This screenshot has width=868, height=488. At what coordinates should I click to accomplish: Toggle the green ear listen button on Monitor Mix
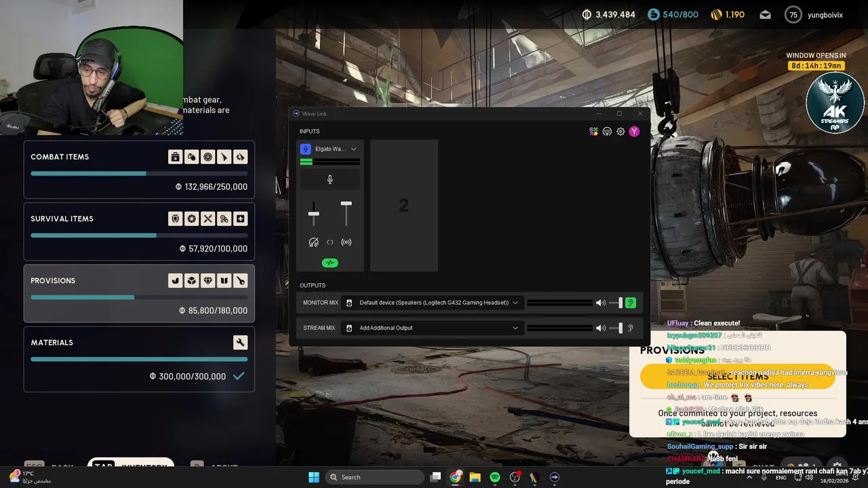coord(631,303)
